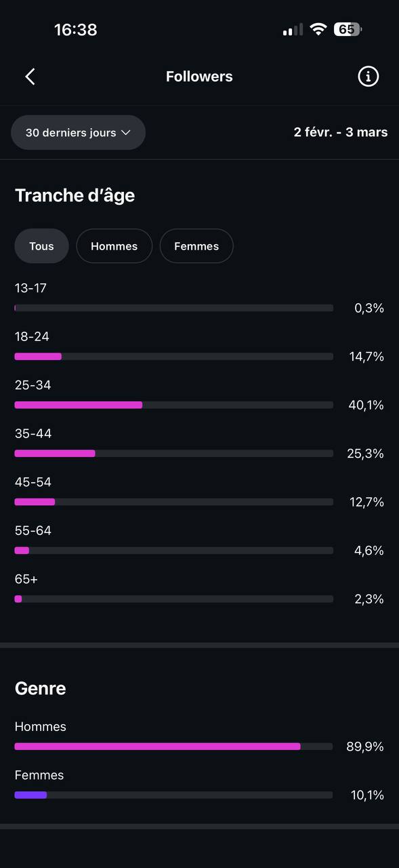The image size is (399, 868).
Task: Switch to the Hommes filter
Action: coord(114,245)
